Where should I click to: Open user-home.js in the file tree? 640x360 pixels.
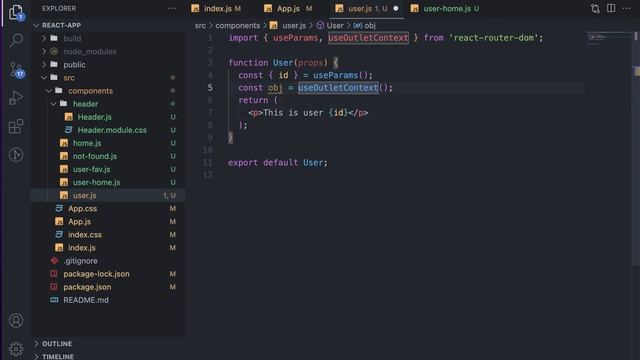pyautogui.click(x=96, y=182)
